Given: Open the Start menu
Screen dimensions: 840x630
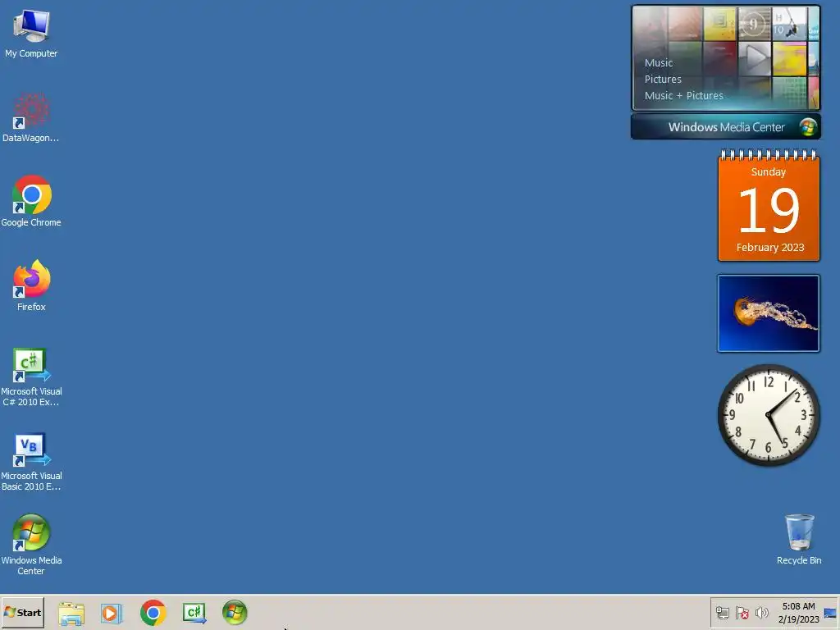Looking at the screenshot, I should coord(22,612).
